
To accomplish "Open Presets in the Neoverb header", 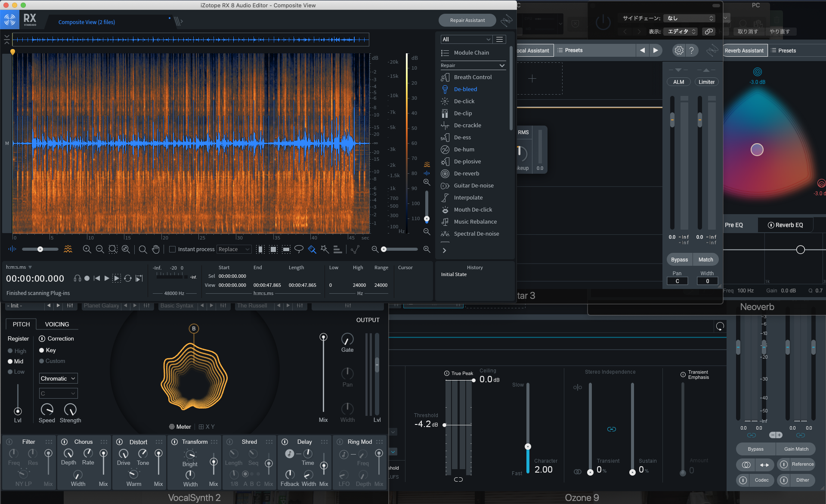I will (x=783, y=50).
